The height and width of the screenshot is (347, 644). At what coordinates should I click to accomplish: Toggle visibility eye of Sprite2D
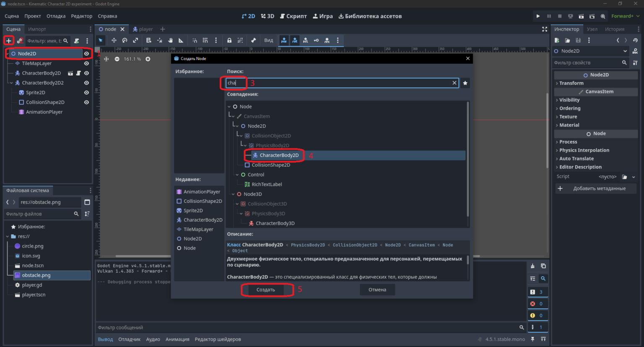pyautogui.click(x=86, y=93)
